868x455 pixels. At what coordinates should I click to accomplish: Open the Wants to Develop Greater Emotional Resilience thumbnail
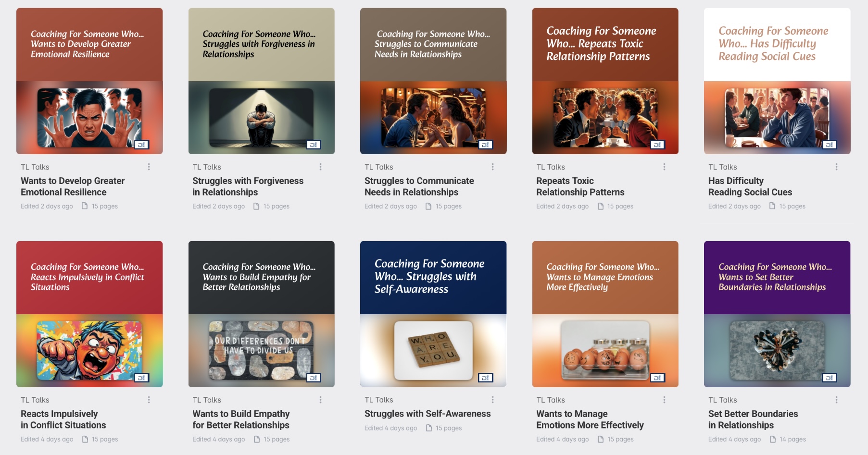click(x=89, y=81)
